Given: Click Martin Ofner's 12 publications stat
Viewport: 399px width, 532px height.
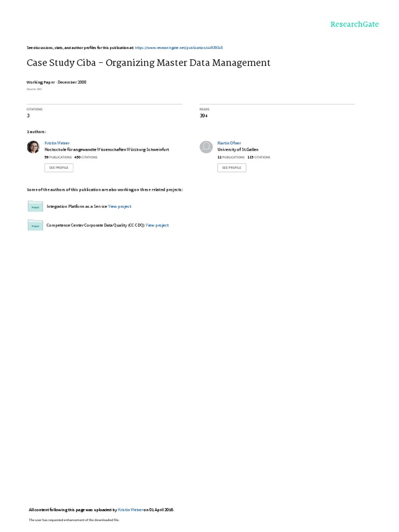Looking at the screenshot, I should coord(231,157).
